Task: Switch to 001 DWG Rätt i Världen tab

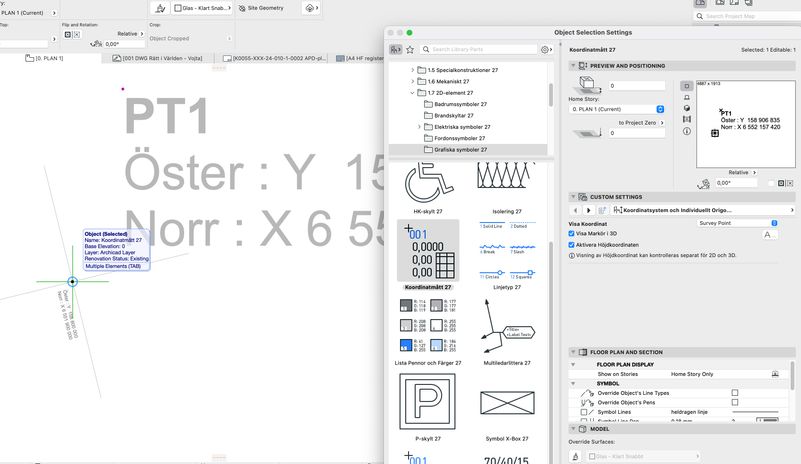Action: coord(157,58)
